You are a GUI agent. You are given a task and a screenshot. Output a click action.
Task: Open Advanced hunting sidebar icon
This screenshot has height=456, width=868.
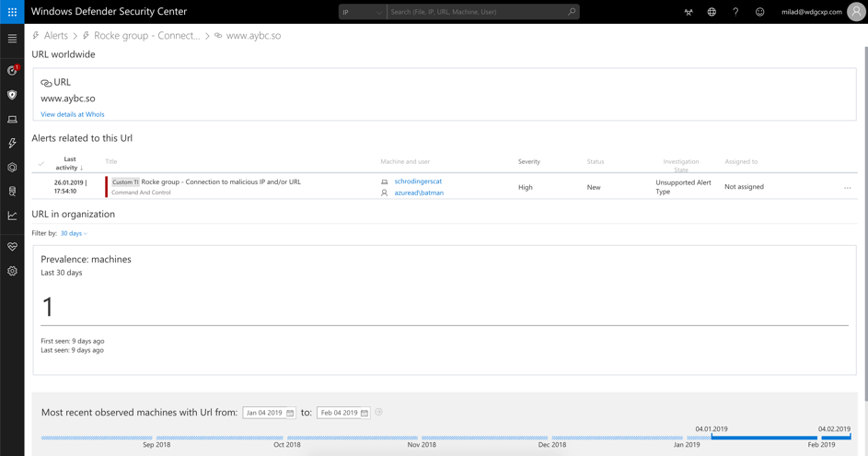pyautogui.click(x=12, y=192)
